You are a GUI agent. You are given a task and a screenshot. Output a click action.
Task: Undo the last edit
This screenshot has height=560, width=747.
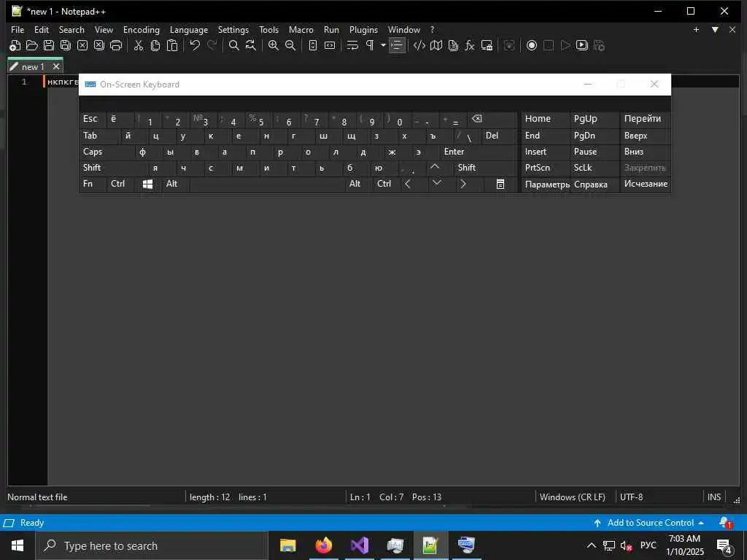[194, 46]
